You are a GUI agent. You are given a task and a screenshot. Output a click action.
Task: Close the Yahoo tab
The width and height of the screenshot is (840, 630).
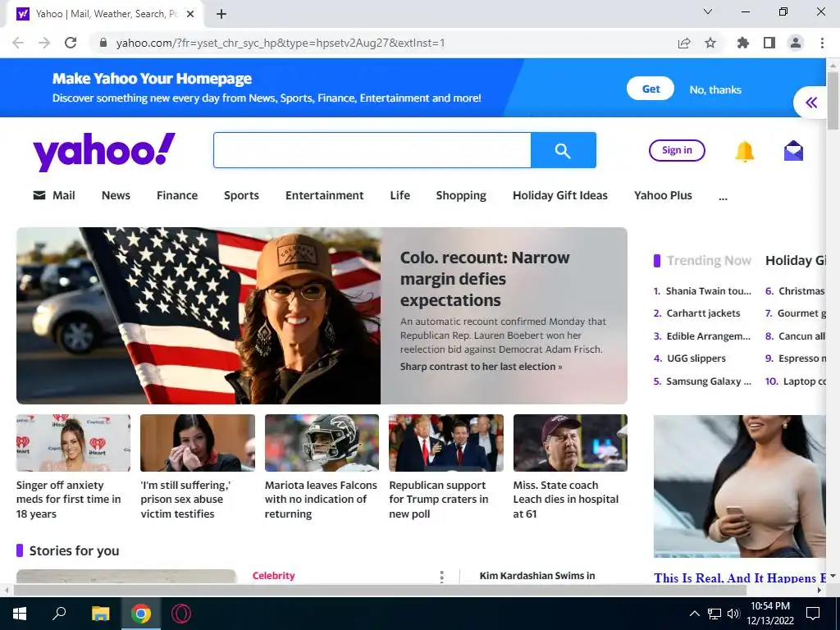(x=190, y=14)
